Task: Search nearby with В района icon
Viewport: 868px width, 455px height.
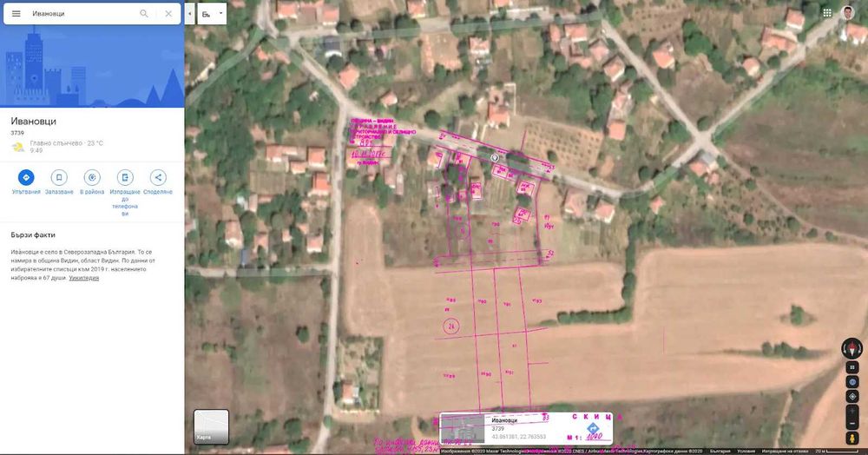Action: (92, 177)
